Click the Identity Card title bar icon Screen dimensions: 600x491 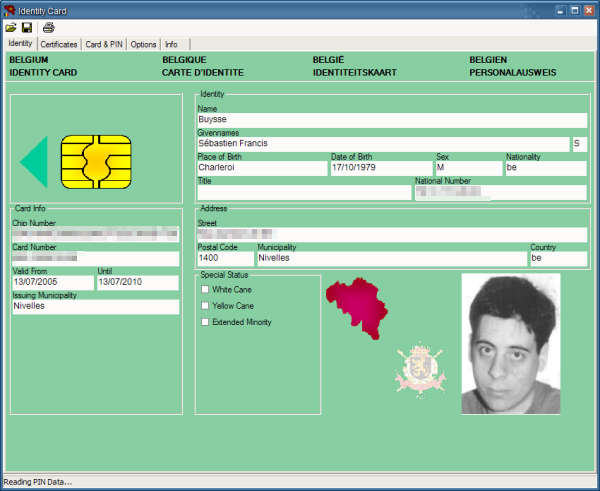tap(10, 10)
